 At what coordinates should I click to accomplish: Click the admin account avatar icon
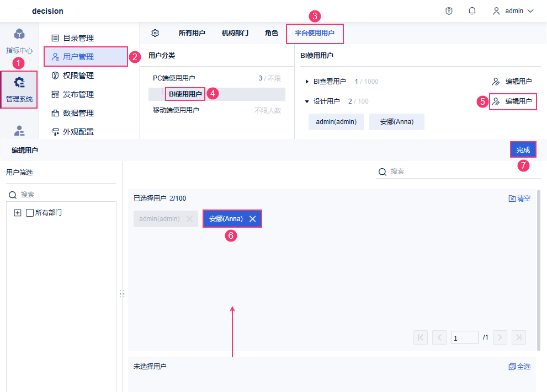[496, 11]
